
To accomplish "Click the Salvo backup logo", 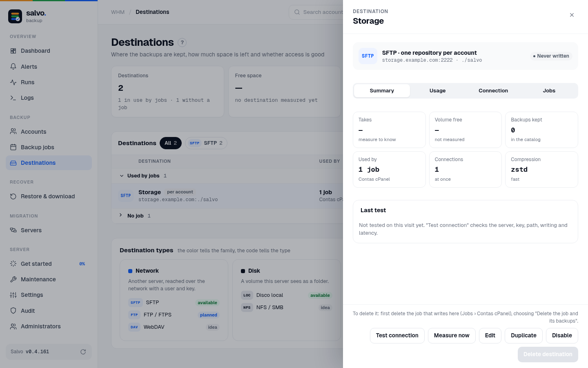I will [15, 16].
